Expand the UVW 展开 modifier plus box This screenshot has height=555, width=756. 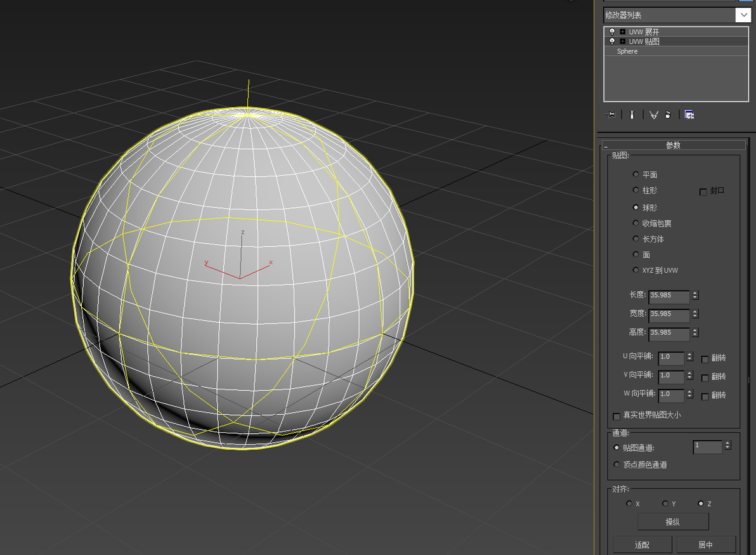[622, 32]
